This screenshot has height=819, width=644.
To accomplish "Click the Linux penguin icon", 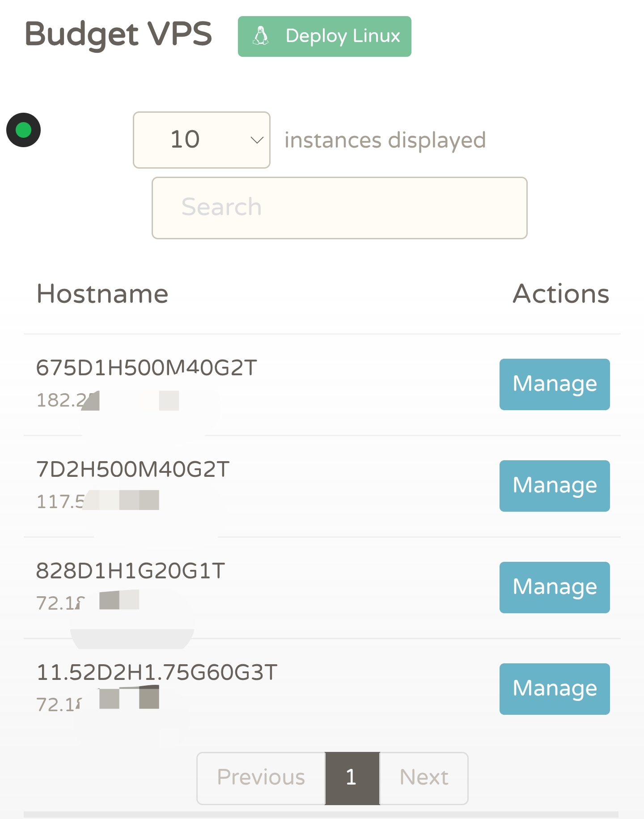I will pyautogui.click(x=261, y=36).
